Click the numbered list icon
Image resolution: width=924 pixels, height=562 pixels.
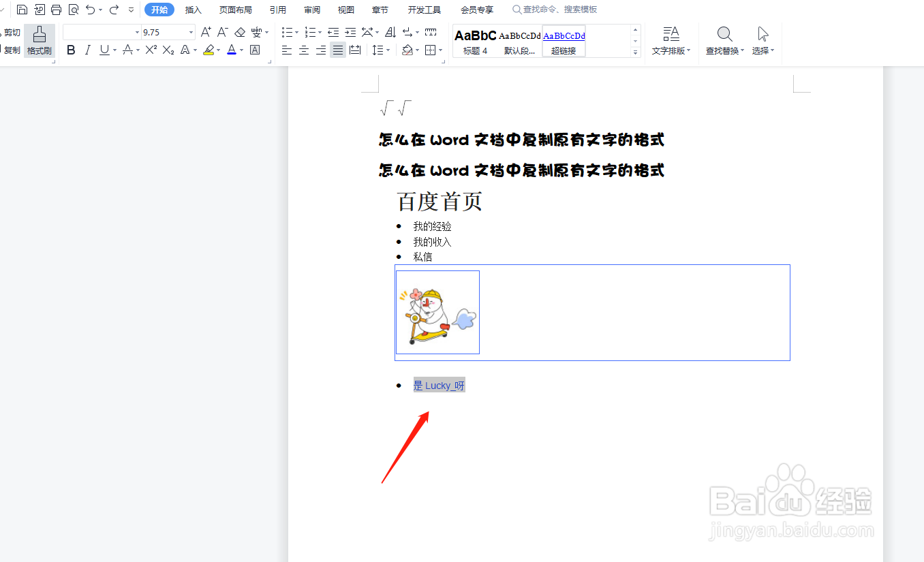(x=311, y=32)
